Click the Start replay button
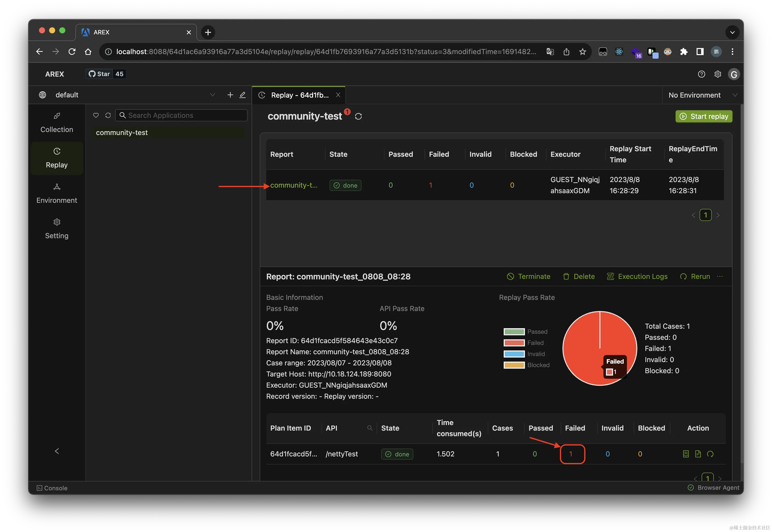Screen dimensions: 772x532 pos(704,116)
